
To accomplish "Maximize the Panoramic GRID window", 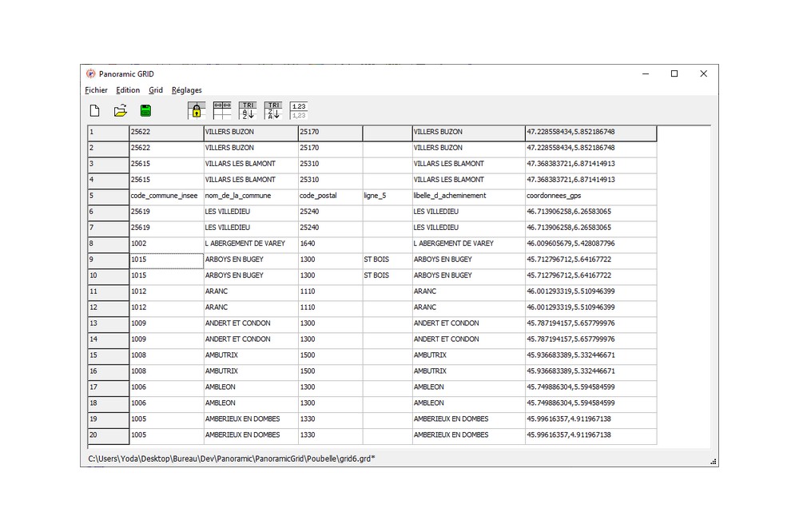I will pyautogui.click(x=674, y=73).
